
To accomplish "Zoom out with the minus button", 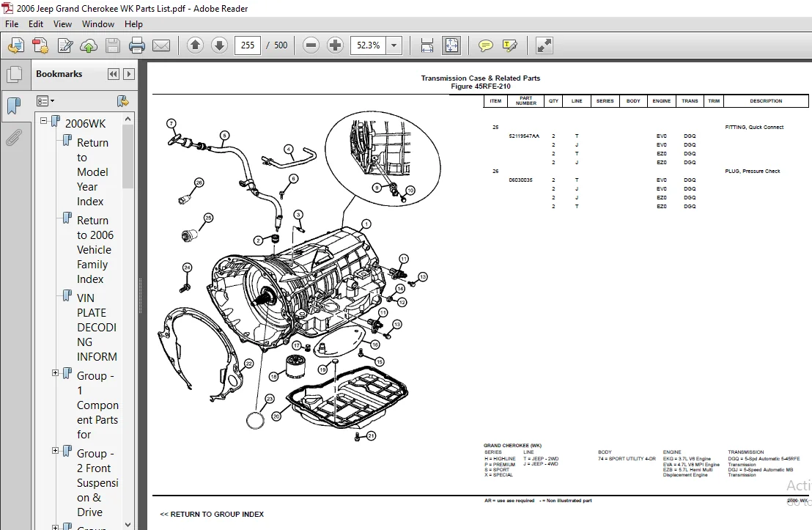I will 311,45.
